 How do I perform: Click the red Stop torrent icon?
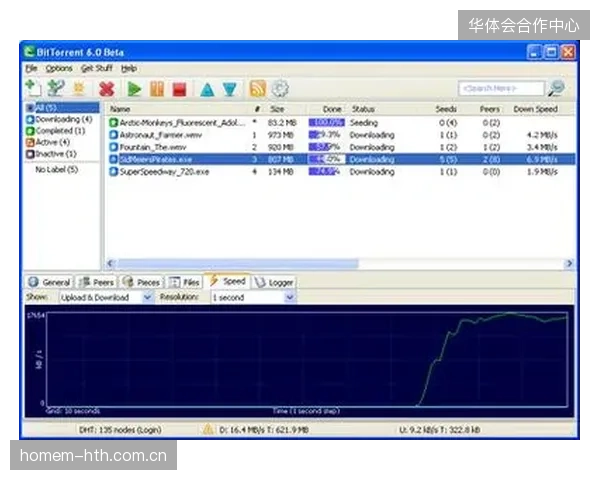[x=179, y=89]
